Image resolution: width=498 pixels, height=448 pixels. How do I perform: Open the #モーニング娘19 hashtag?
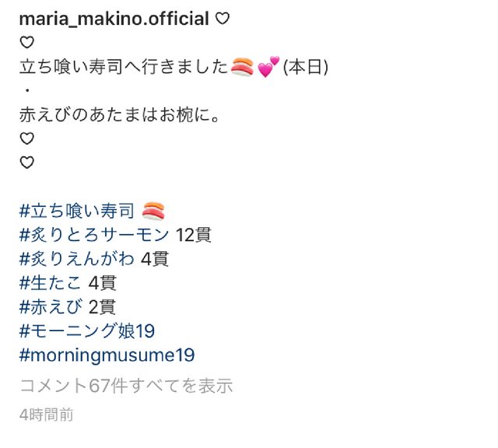(87, 331)
